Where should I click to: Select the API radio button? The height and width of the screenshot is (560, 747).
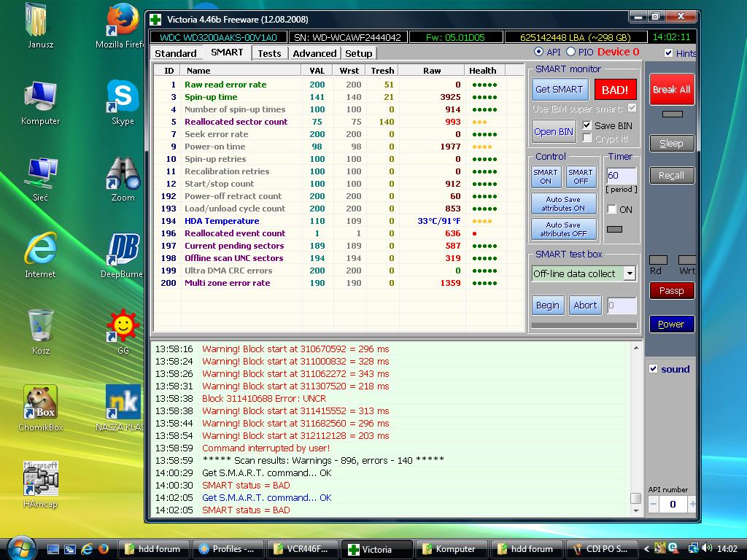[x=538, y=52]
